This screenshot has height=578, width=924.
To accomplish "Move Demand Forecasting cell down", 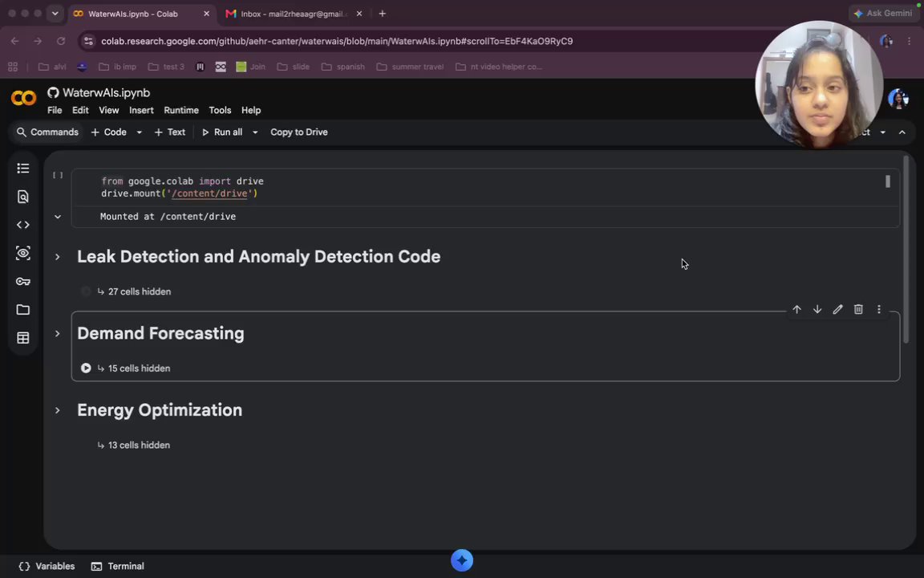I will 817,309.
